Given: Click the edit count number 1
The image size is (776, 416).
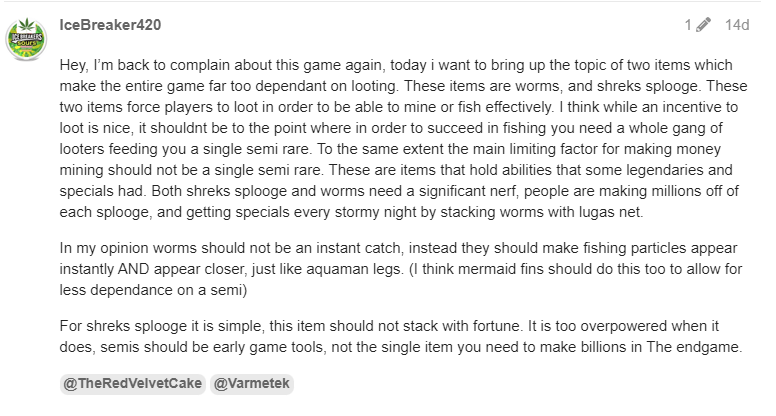Looking at the screenshot, I should point(688,25).
